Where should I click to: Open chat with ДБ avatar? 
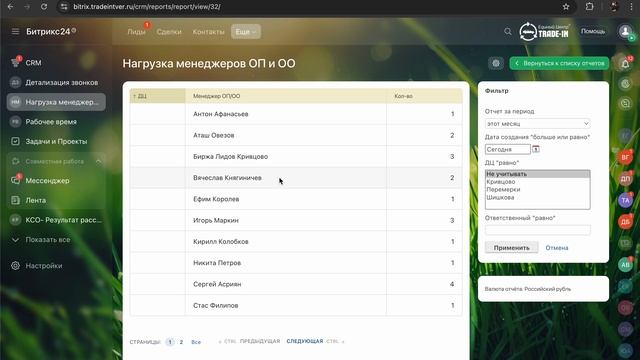(625, 222)
